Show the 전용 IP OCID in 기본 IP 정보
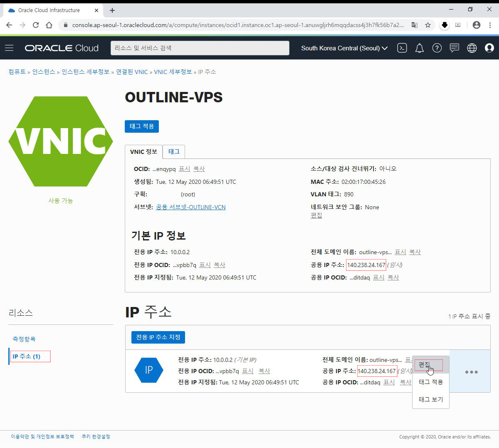499x448 pixels. (x=205, y=265)
